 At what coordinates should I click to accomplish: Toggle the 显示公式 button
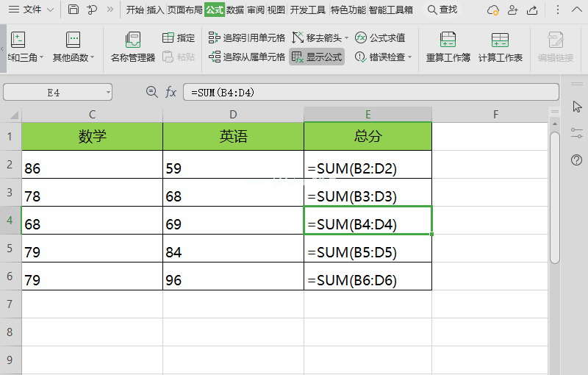pos(317,57)
